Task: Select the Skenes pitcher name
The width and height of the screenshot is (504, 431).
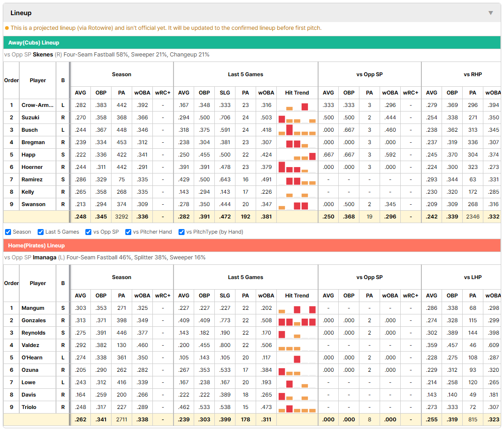Action: click(43, 55)
